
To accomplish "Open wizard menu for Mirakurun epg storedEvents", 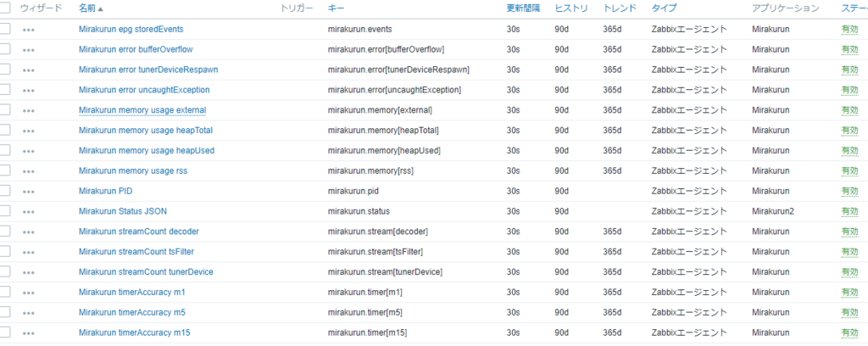I will 29,30.
